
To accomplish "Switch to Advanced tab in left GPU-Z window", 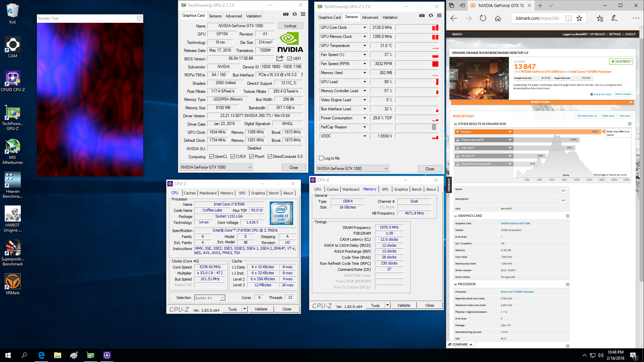I will (x=234, y=16).
